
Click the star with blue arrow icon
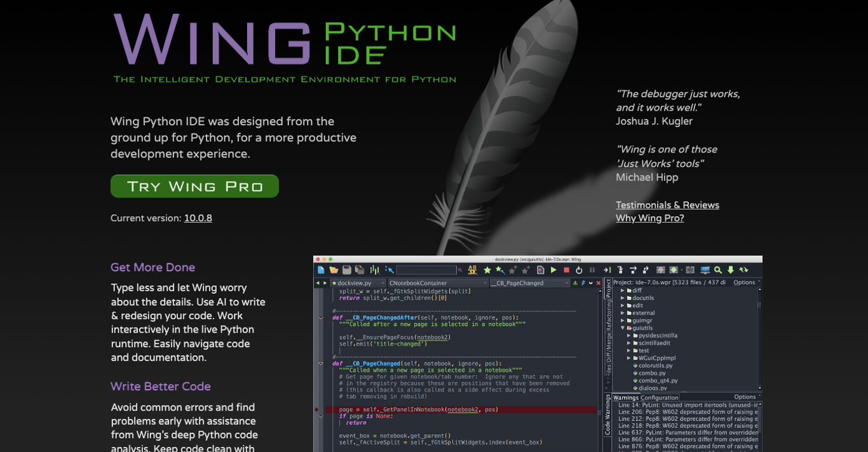(x=500, y=270)
